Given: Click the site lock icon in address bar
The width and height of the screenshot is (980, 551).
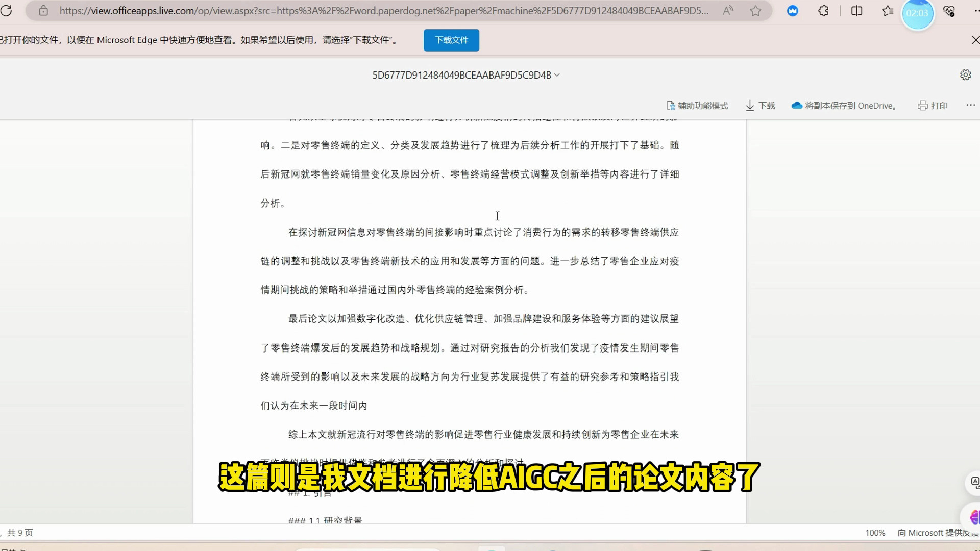Looking at the screenshot, I should 43,11.
